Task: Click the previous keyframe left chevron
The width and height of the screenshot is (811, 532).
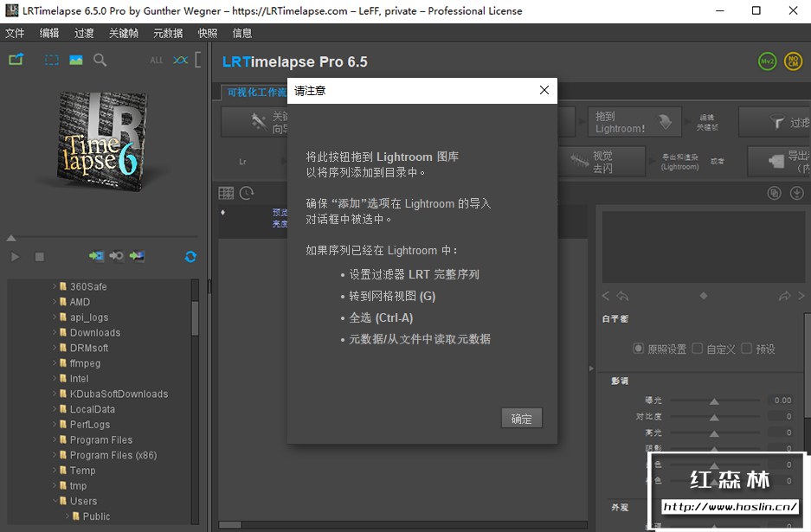Action: 606,296
